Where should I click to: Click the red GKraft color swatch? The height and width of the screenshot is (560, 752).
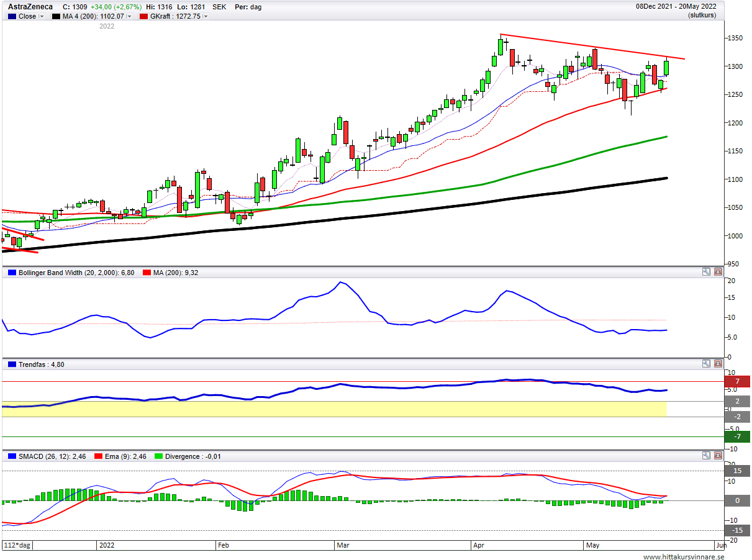click(144, 17)
